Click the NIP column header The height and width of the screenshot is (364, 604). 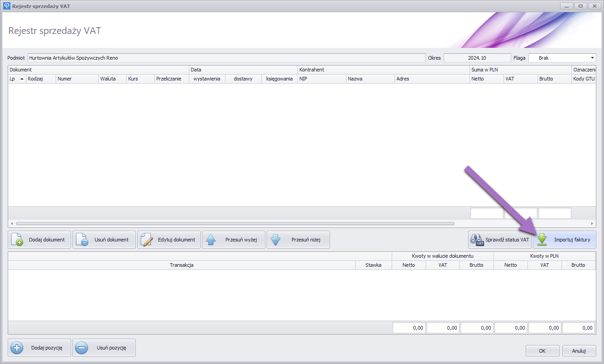(x=321, y=79)
